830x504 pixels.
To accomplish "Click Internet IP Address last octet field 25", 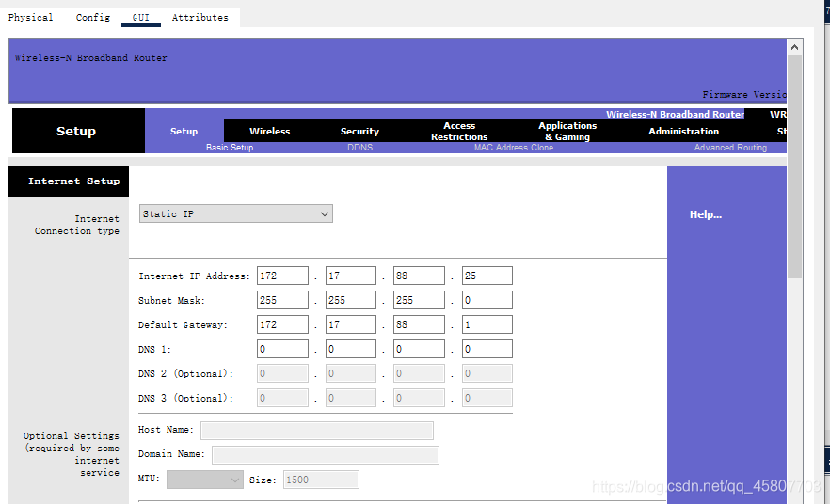I will coord(487,276).
